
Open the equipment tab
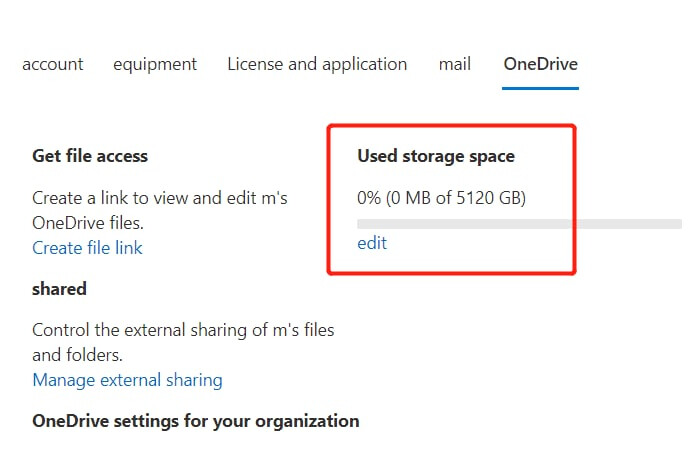tap(155, 64)
